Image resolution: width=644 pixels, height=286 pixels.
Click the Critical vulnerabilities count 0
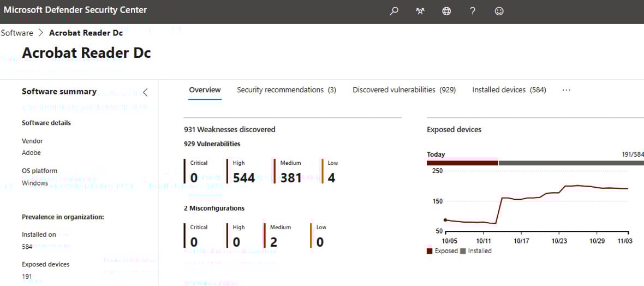point(194,178)
